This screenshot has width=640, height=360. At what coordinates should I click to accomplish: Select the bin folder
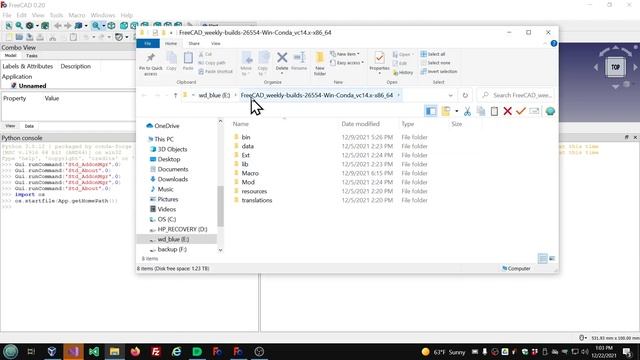246,137
